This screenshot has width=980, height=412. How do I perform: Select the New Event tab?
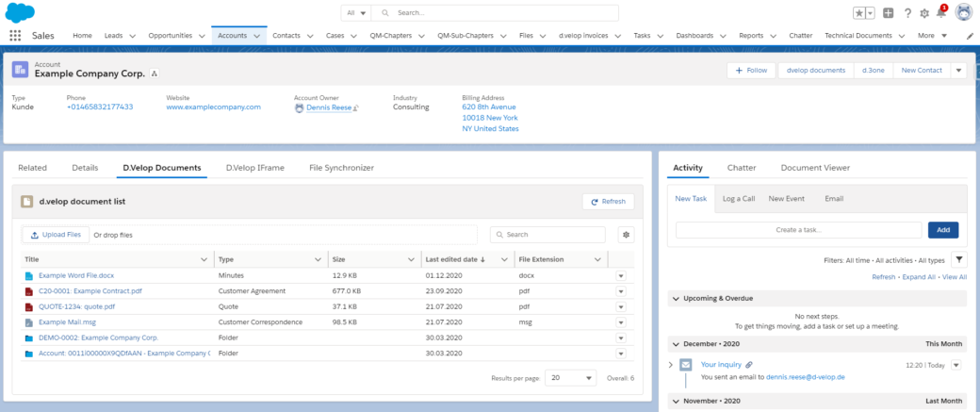click(x=786, y=199)
